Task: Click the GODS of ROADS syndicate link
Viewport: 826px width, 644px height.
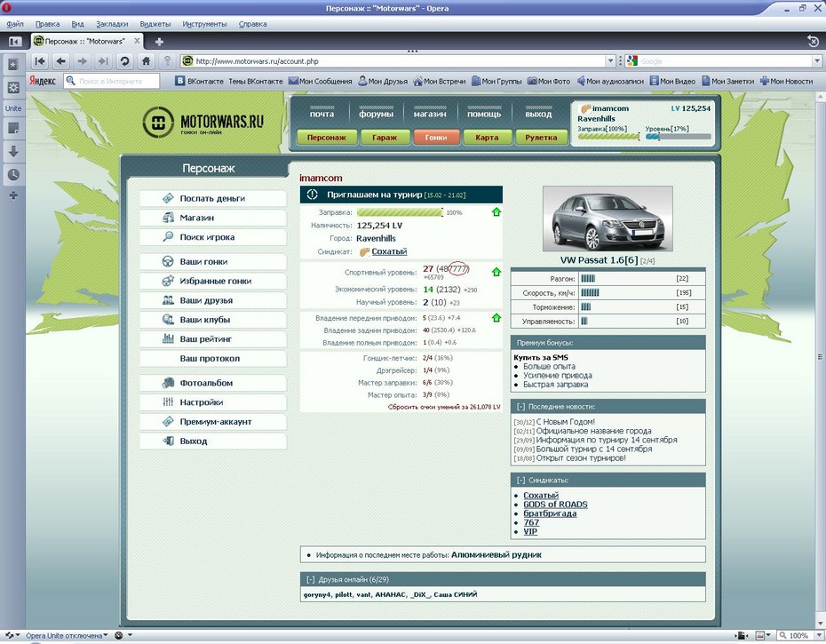Action: coord(555,505)
